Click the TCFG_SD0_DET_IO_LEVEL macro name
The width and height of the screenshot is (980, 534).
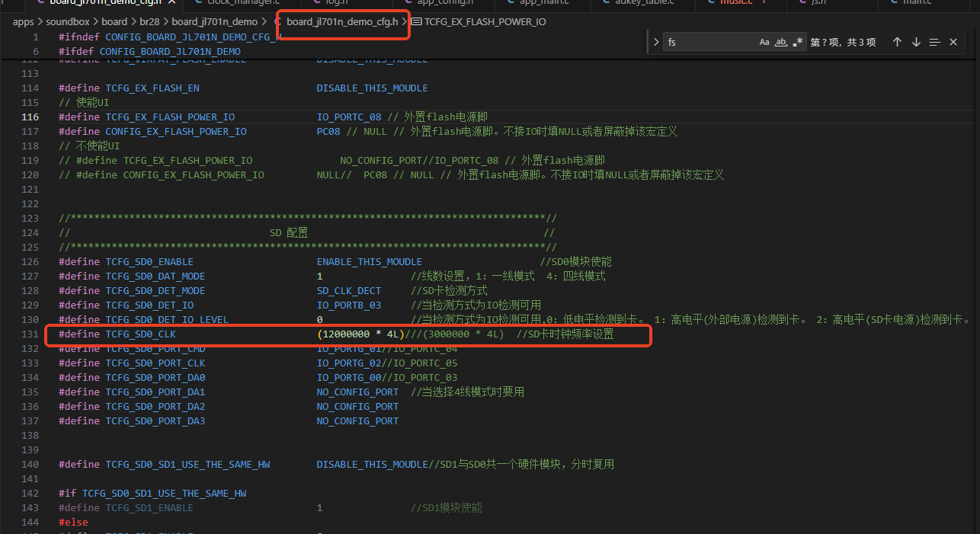[x=167, y=320]
